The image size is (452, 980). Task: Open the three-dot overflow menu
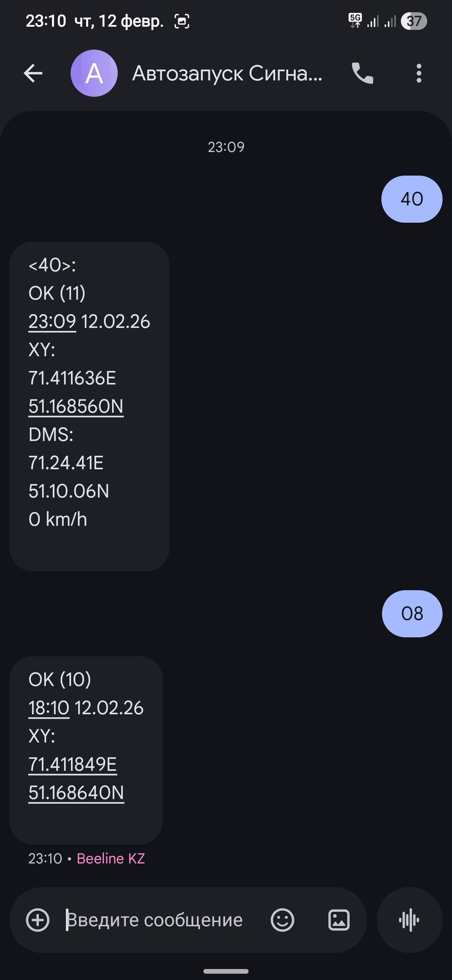point(418,73)
